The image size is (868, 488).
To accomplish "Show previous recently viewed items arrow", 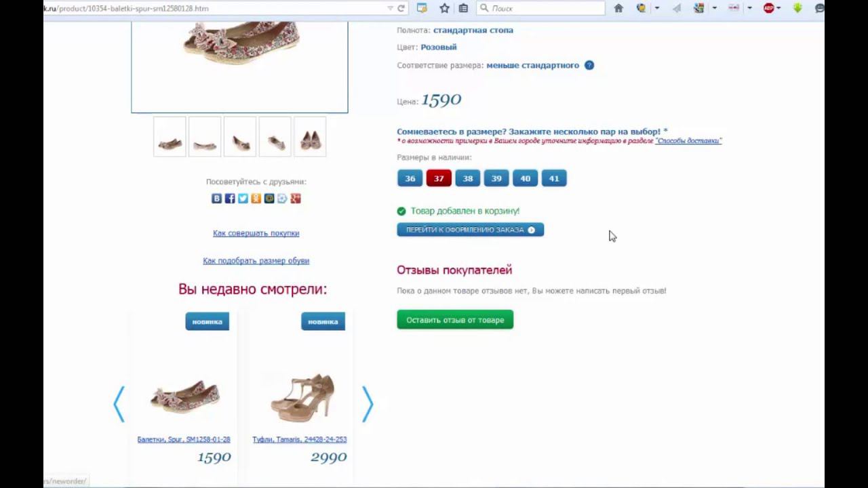I will [119, 404].
